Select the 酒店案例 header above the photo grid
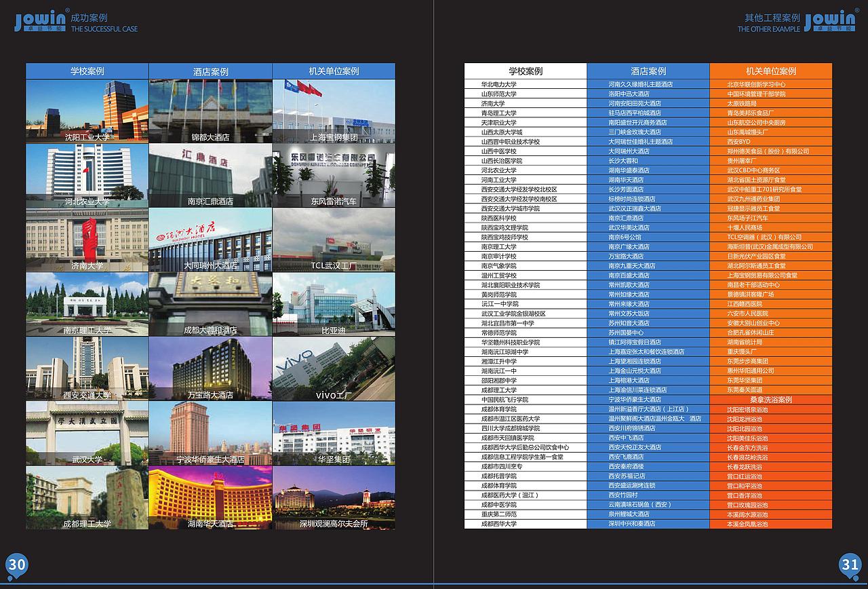868x589 pixels. click(210, 71)
